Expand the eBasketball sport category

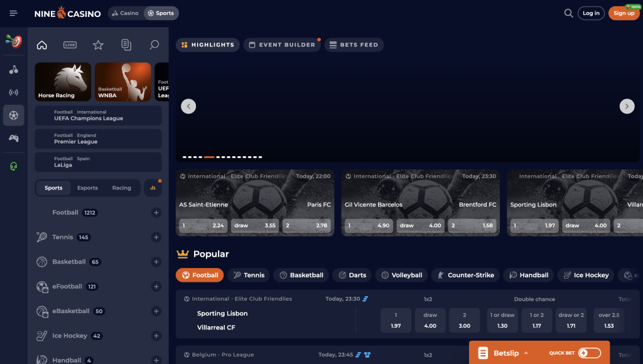click(156, 311)
